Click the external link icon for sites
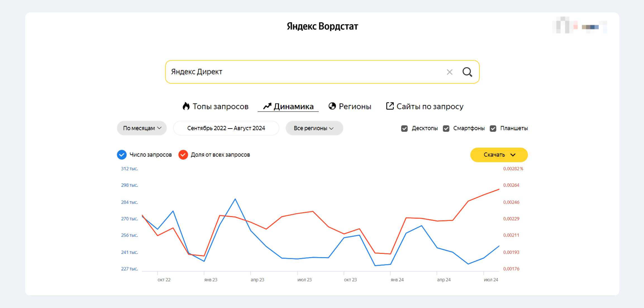This screenshot has height=308, width=644. click(390, 106)
